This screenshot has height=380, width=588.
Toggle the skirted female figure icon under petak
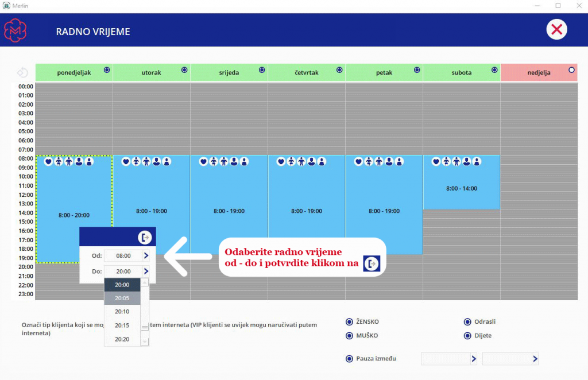click(x=369, y=161)
